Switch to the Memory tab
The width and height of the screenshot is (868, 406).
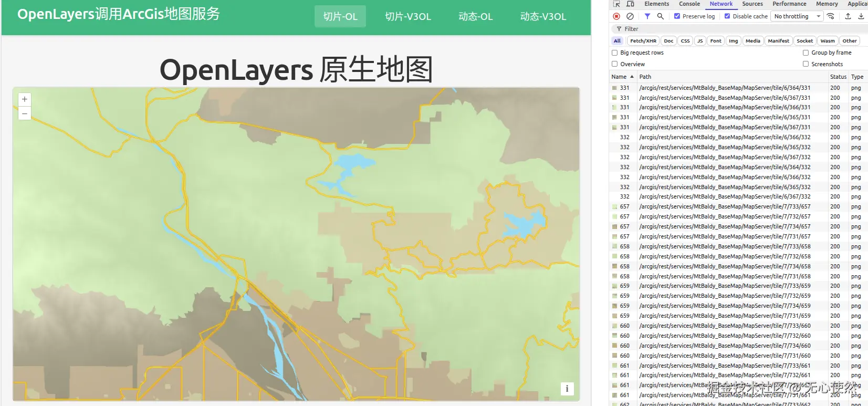click(827, 4)
